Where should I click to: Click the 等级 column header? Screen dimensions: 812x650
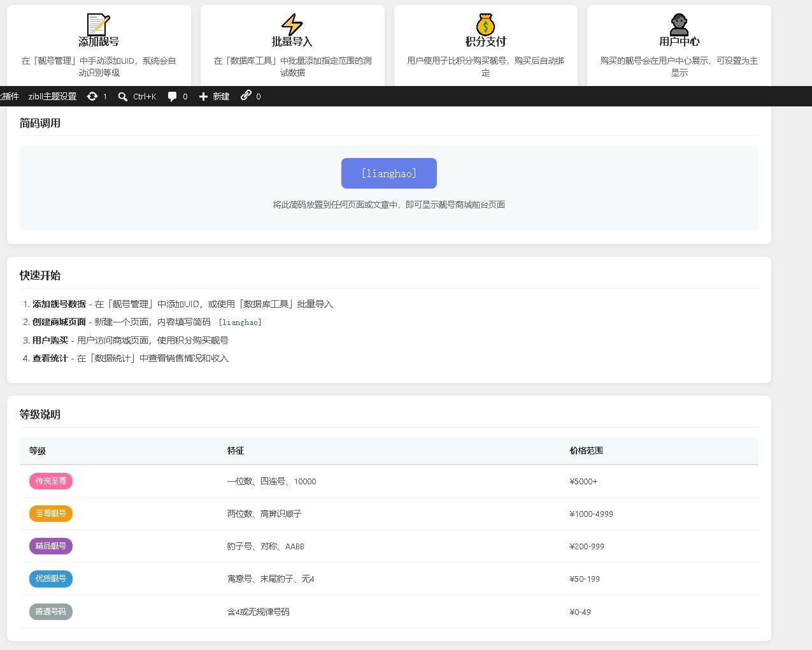point(38,451)
